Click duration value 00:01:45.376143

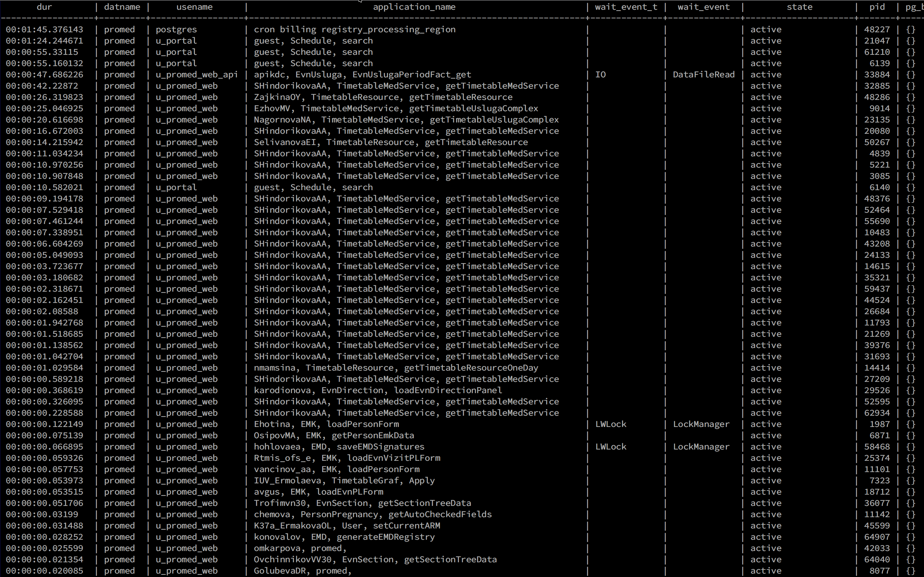(44, 29)
